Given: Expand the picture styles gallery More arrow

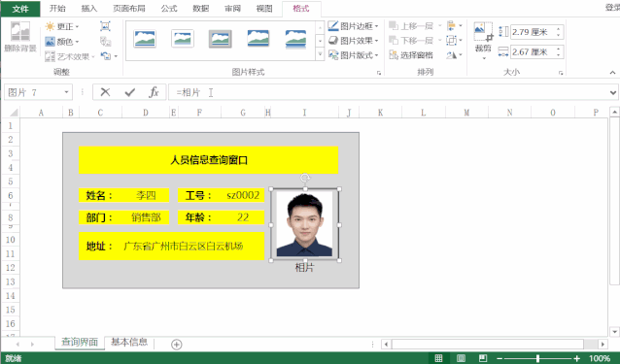Looking at the screenshot, I should pos(320,54).
